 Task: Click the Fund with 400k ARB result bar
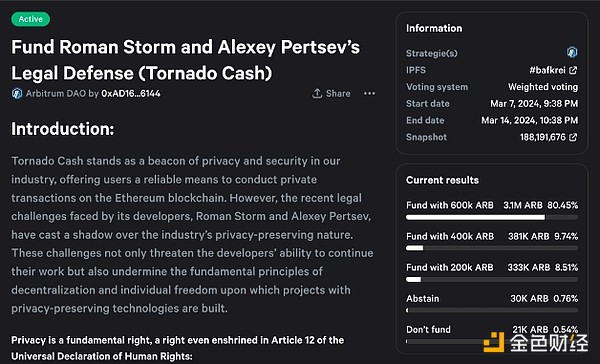point(492,248)
